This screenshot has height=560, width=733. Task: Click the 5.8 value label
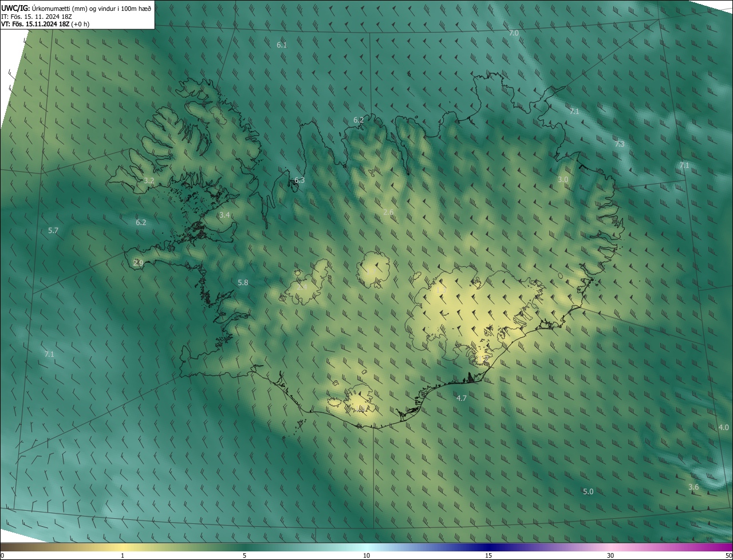click(243, 283)
